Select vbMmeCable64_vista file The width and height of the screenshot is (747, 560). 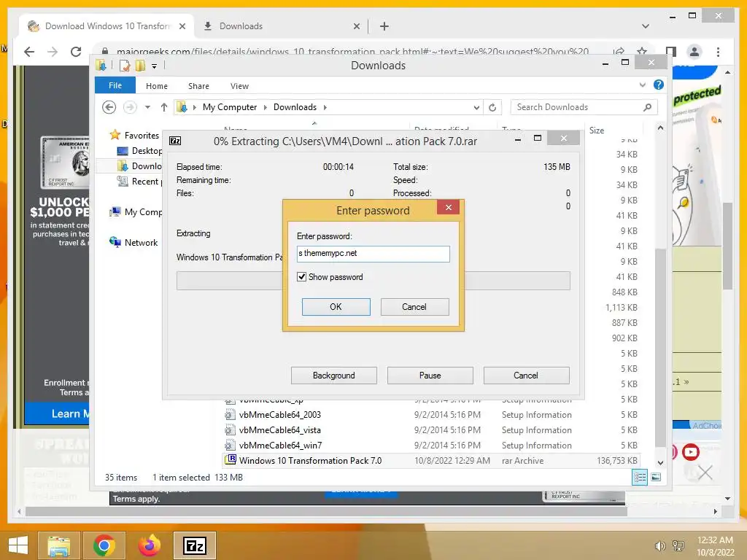[280, 430]
